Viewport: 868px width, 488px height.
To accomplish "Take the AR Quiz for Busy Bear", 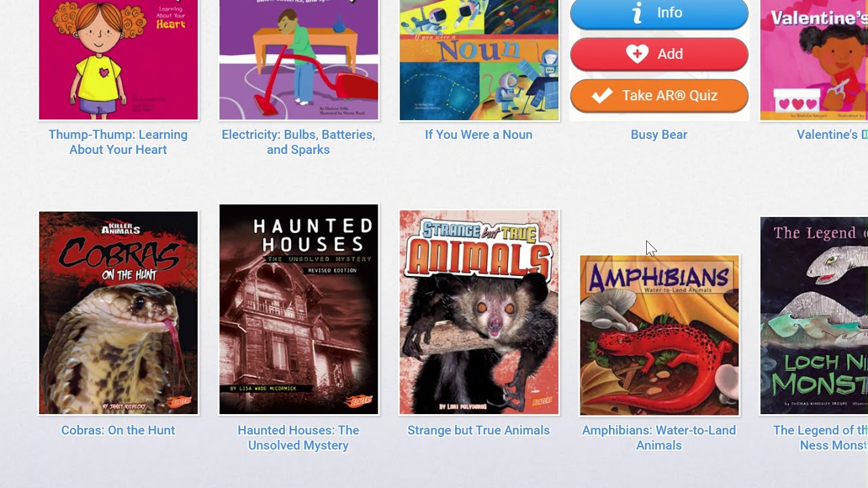I will 659,96.
